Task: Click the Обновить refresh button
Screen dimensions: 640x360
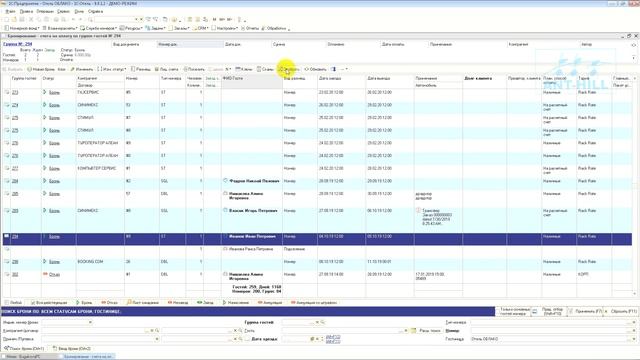Action: tap(316, 69)
